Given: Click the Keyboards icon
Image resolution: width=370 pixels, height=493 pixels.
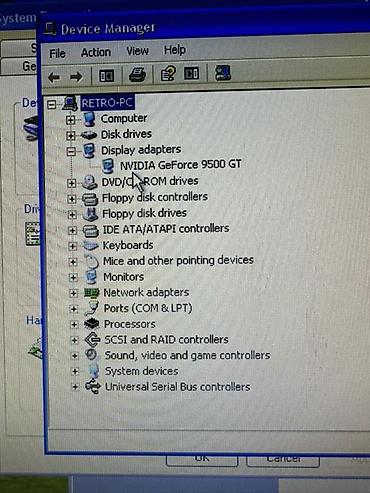Looking at the screenshot, I should tap(91, 246).
